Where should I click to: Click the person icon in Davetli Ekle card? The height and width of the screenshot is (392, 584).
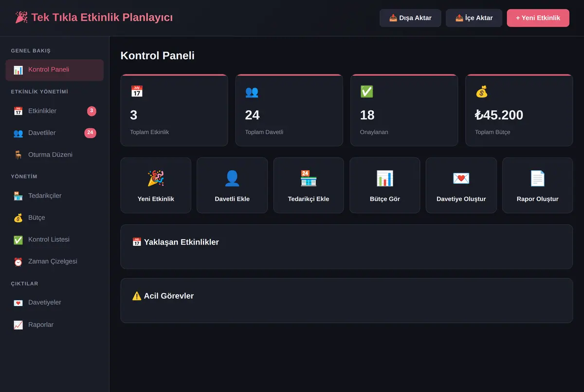point(232,178)
